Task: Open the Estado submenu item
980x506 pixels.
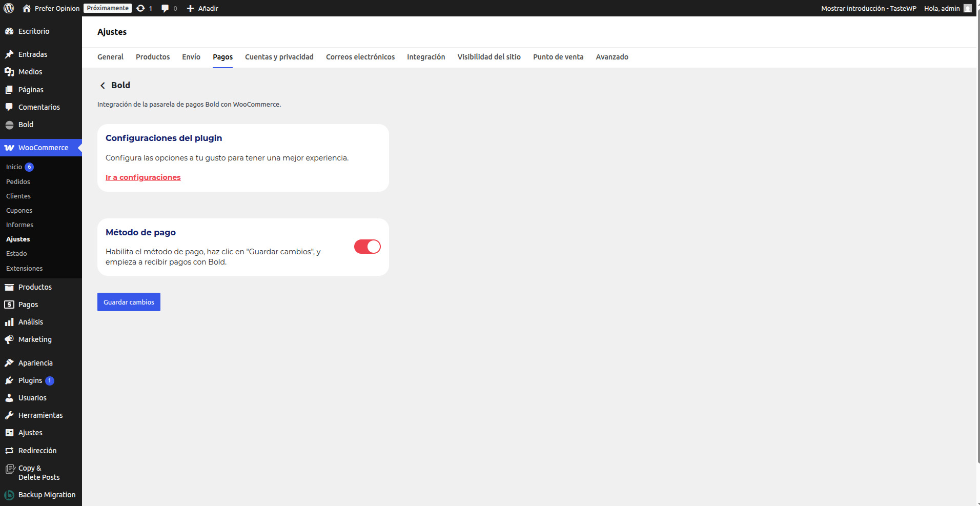Action: tap(16, 253)
